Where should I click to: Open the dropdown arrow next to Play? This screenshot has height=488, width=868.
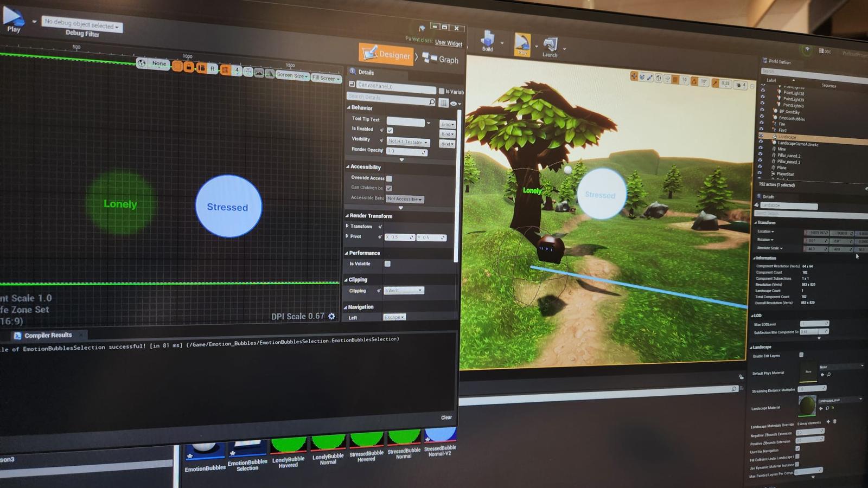[34, 22]
